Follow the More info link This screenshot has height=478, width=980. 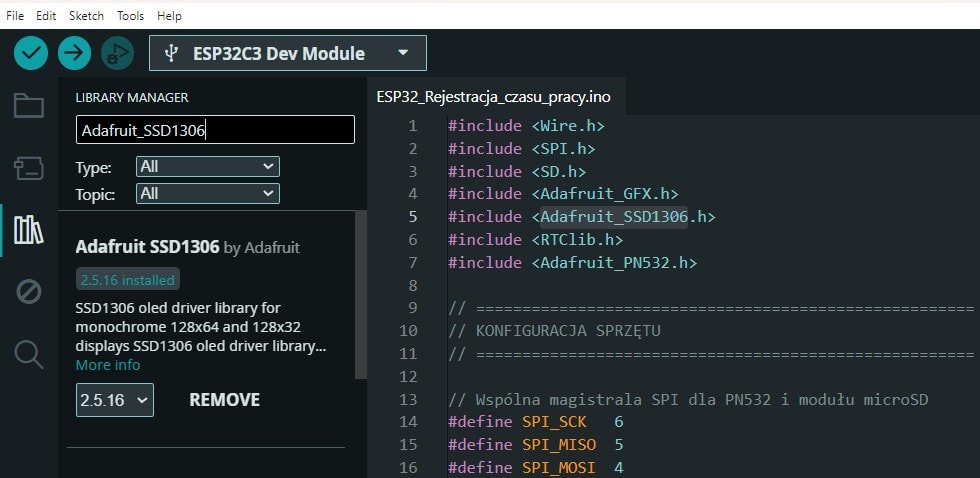tap(108, 365)
